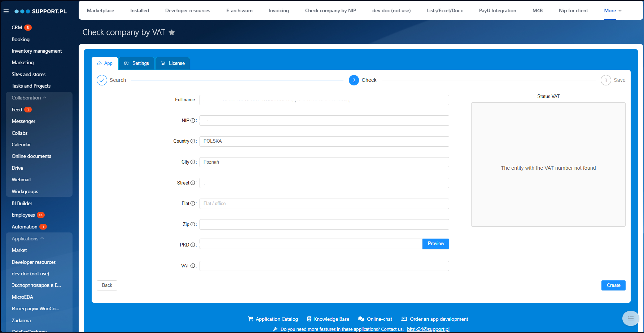
Task: Favorite the page with the star icon
Action: click(172, 32)
